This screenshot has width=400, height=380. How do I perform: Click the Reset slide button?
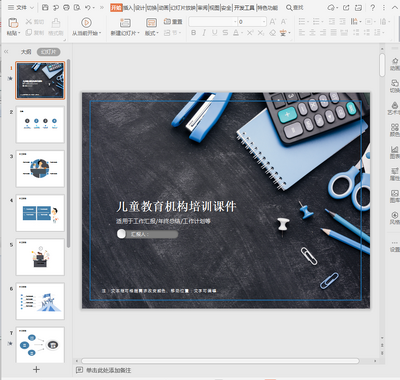pyautogui.click(x=173, y=22)
